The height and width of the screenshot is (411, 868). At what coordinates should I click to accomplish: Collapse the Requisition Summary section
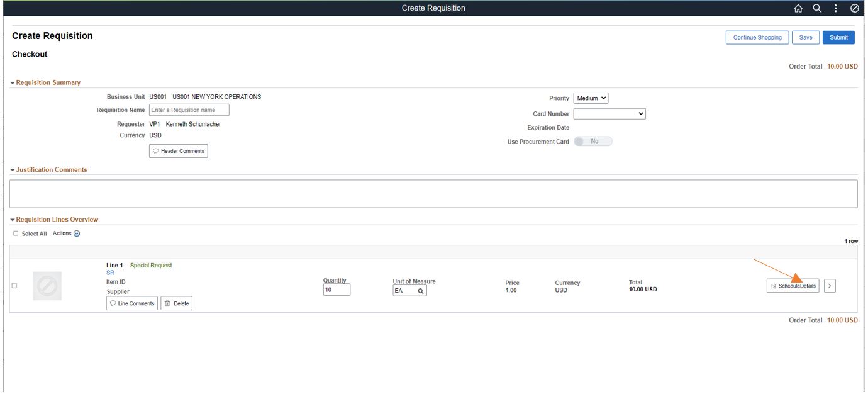(x=13, y=82)
